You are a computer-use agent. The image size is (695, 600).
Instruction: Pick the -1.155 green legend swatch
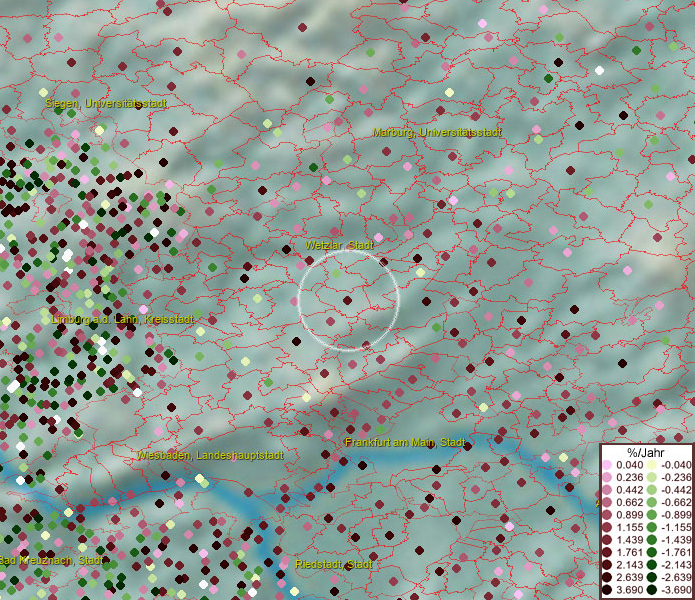(x=651, y=527)
